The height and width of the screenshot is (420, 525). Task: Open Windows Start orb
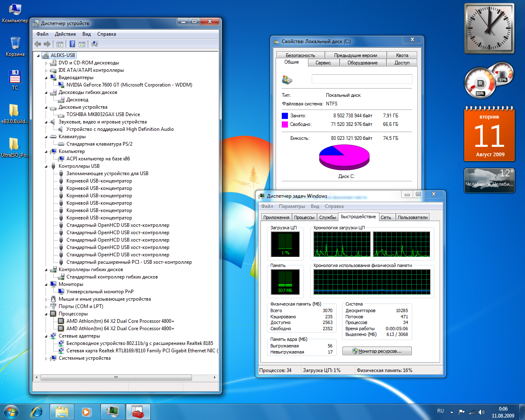pyautogui.click(x=11, y=412)
